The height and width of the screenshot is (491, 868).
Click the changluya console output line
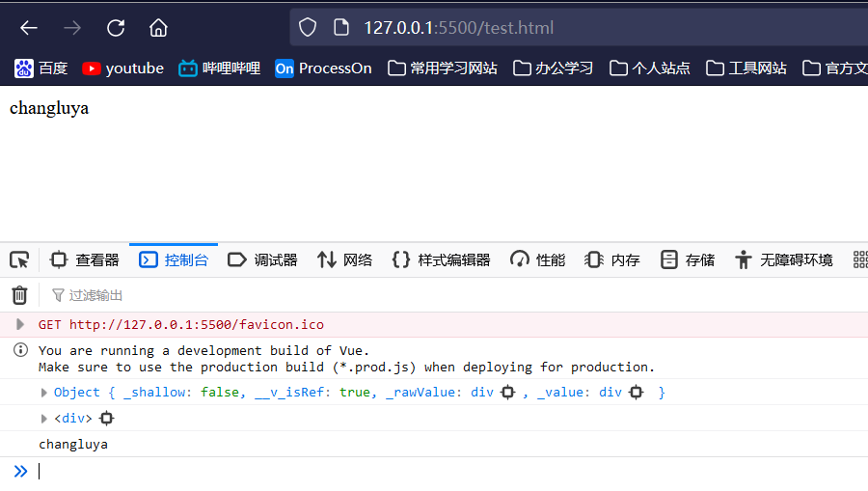73,445
